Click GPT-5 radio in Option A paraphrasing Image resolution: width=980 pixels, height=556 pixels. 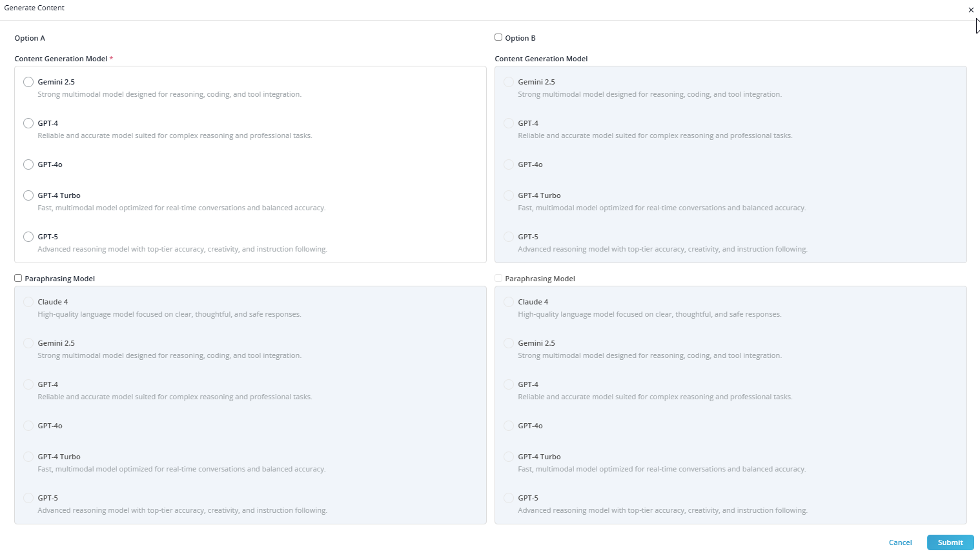click(x=28, y=498)
